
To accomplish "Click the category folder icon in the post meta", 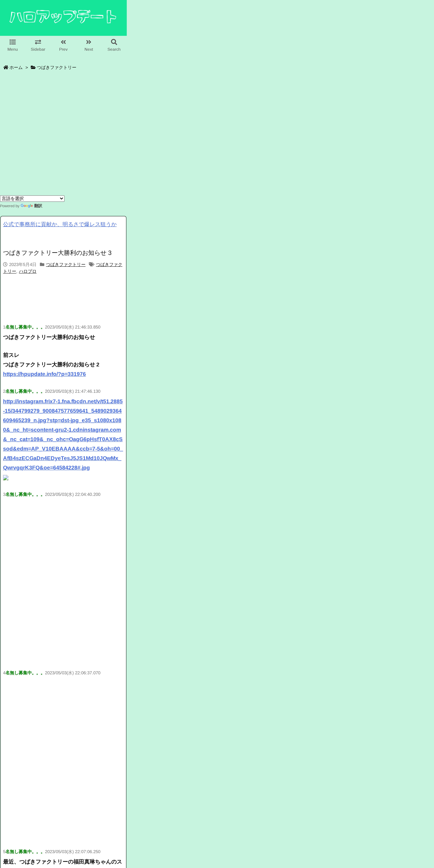I will (x=42, y=265).
